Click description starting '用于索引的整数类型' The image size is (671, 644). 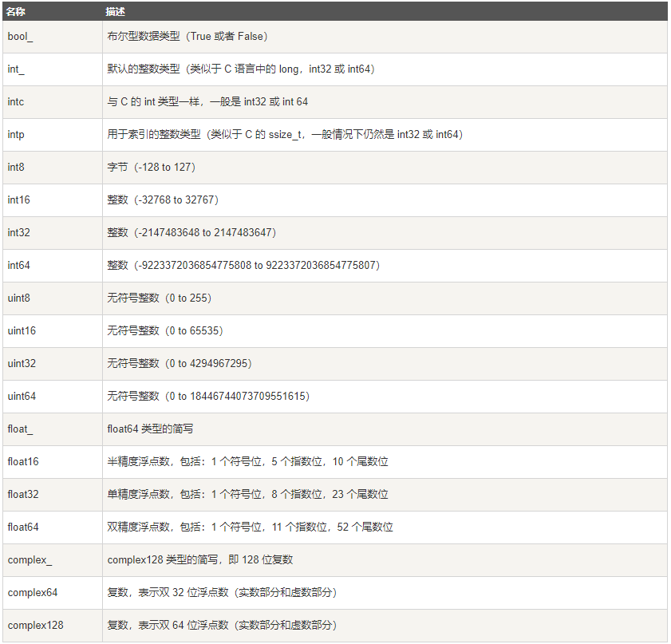pos(285,134)
